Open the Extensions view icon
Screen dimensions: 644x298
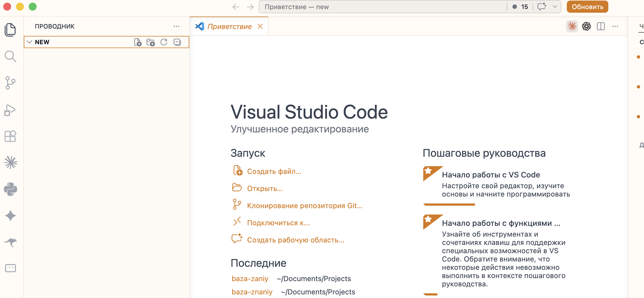click(x=11, y=136)
